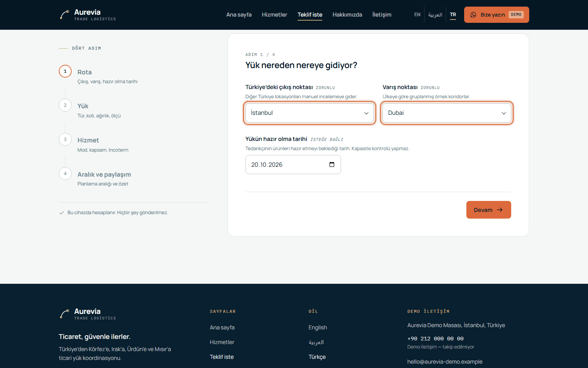
Task: Choose English in footer language list
Action: (318, 328)
